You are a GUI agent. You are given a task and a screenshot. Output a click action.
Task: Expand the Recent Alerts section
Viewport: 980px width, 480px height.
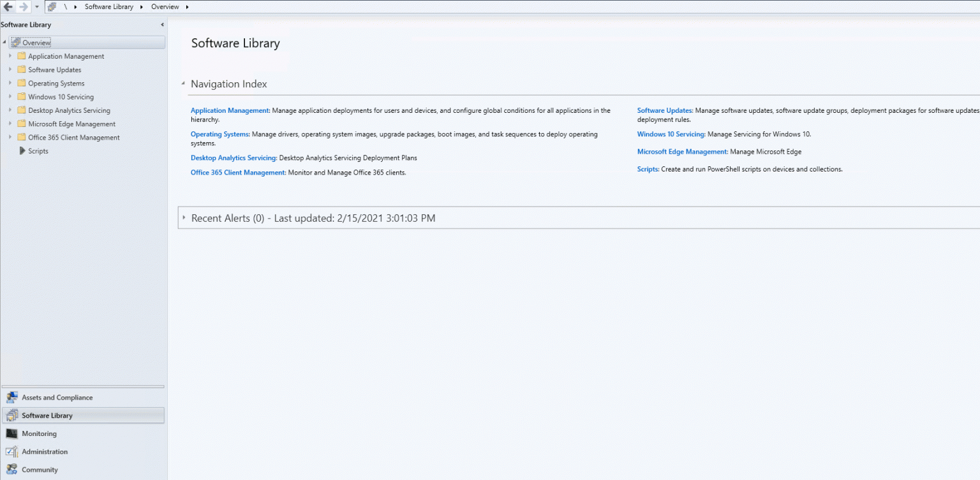click(x=184, y=217)
